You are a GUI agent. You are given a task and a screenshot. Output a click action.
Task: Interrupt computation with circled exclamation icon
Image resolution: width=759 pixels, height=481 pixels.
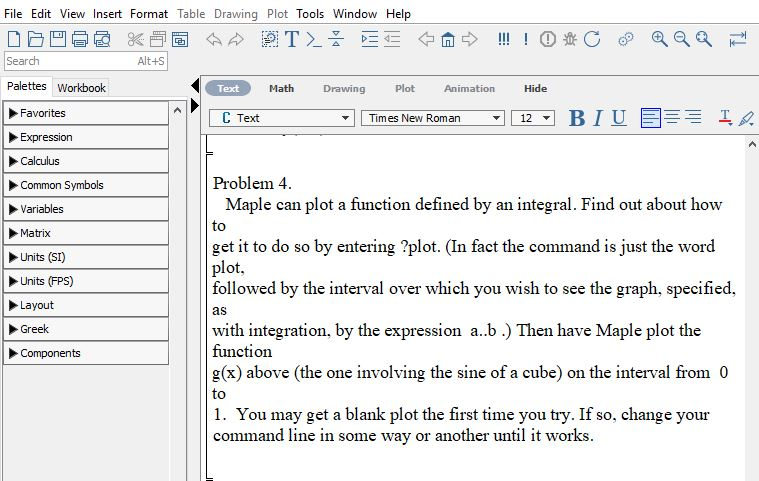[547, 39]
